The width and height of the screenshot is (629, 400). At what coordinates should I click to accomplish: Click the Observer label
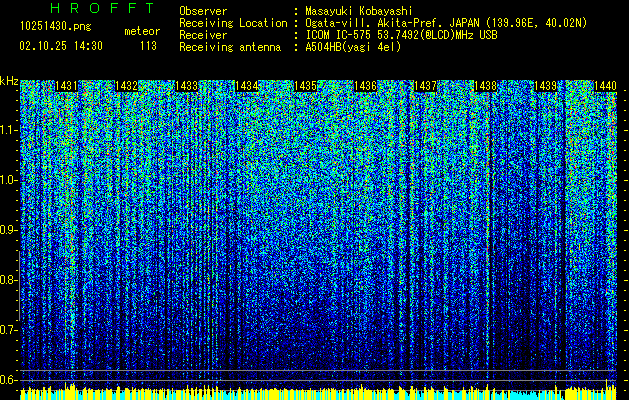click(203, 11)
